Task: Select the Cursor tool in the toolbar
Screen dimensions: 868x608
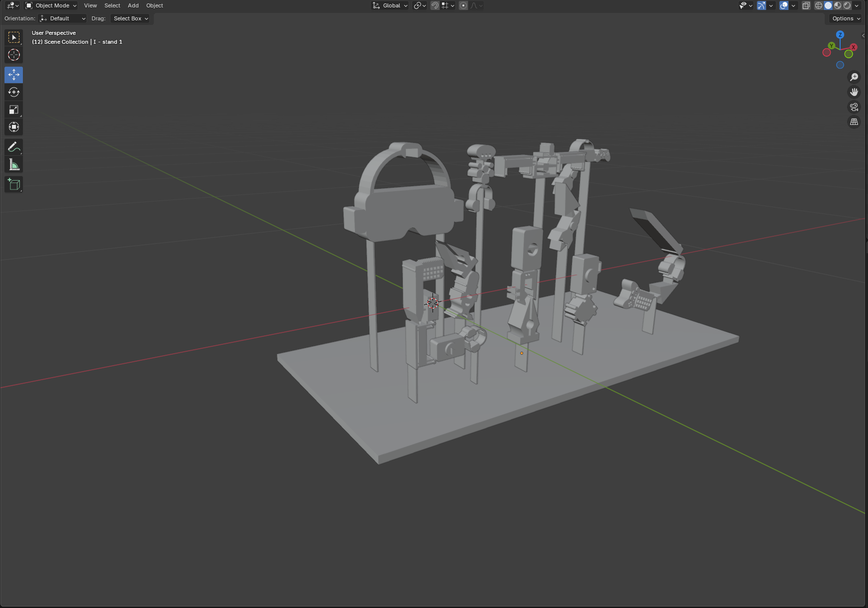Action: point(14,55)
